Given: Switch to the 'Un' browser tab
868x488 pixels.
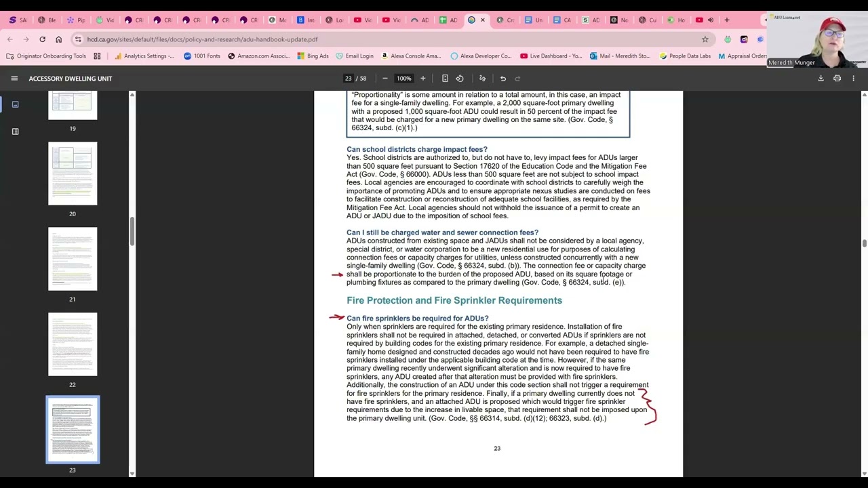Looking at the screenshot, I should 534,20.
